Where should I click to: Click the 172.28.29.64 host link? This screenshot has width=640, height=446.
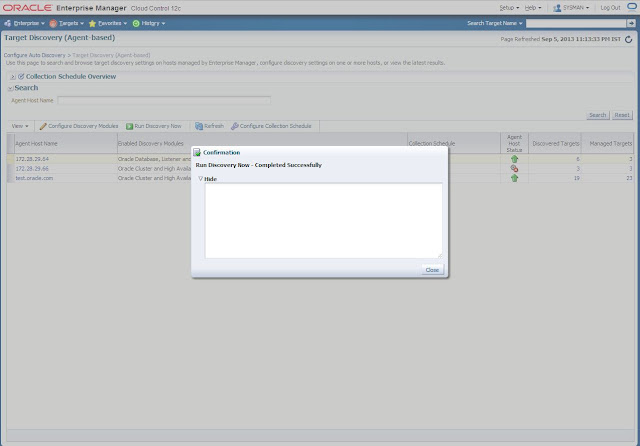(x=32, y=159)
